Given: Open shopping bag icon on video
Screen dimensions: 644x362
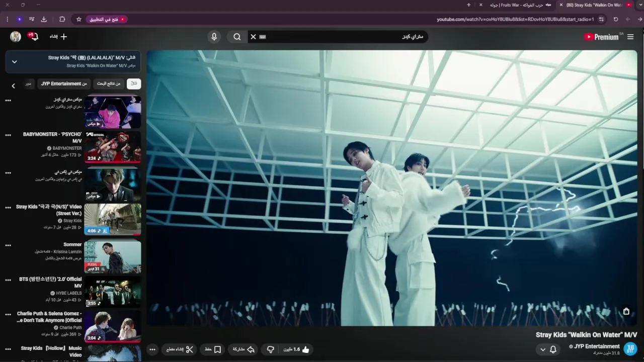Looking at the screenshot, I should tap(626, 311).
